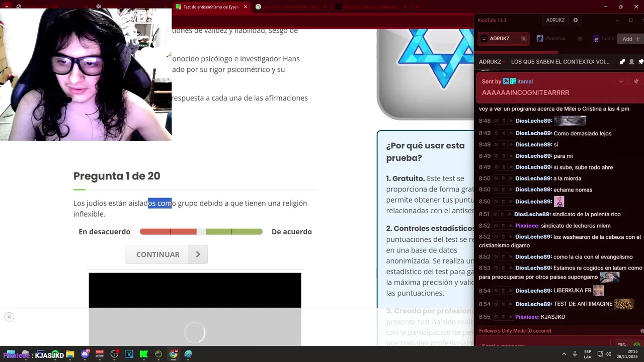Select the Test de antisemitismo browser tab
This screenshot has width=644, height=362.
coord(211,7)
